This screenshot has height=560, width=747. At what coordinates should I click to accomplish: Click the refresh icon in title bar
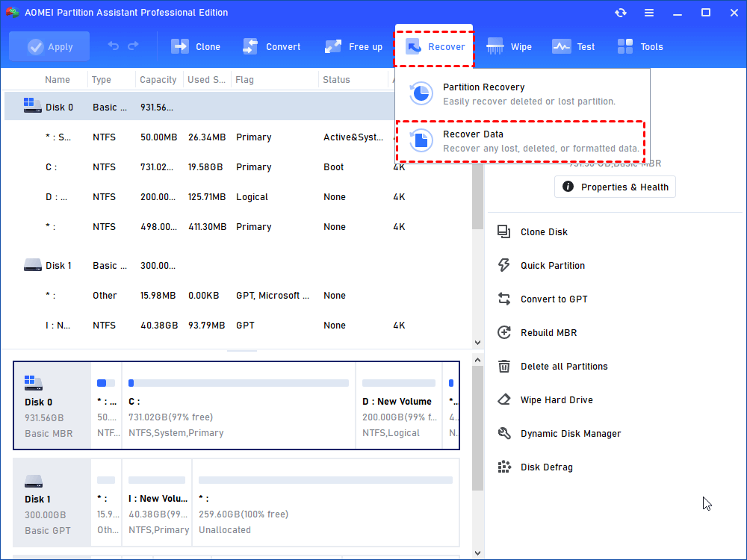[x=620, y=13]
